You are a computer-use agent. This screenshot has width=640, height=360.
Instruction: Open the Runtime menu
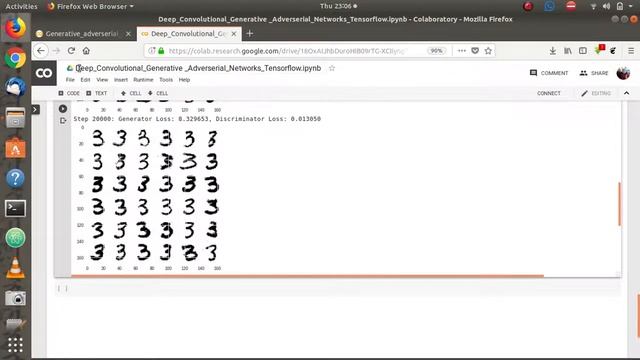point(143,80)
